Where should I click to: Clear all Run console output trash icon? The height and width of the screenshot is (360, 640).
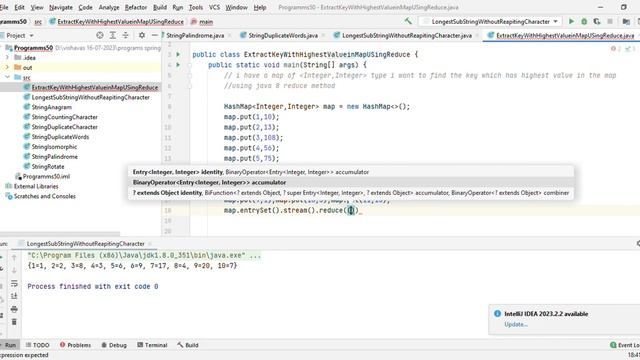(x=14, y=322)
